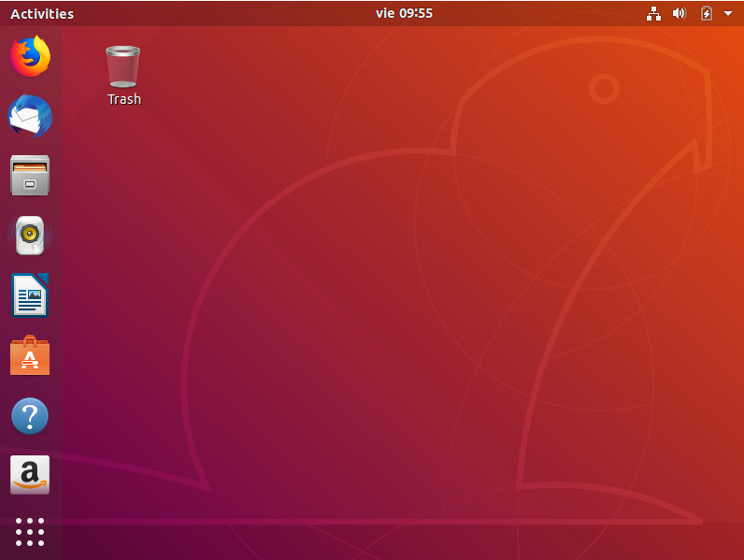The image size is (744, 560).
Task: Click the Activities button in top bar
Action: coord(42,14)
